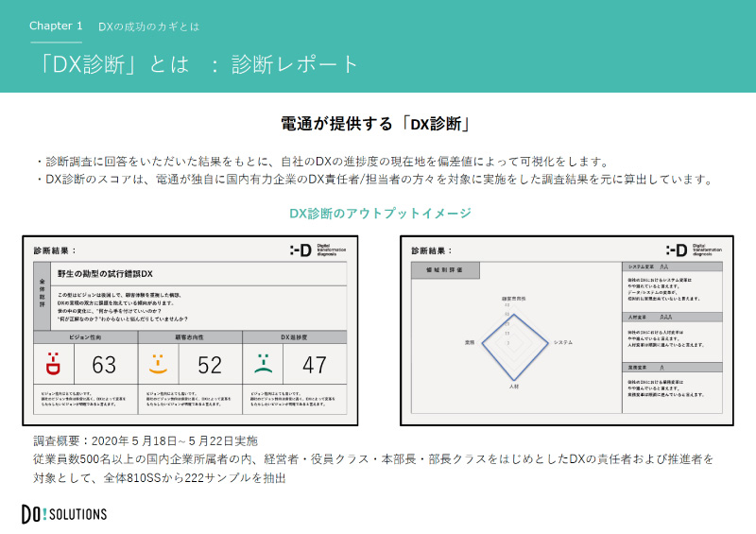Screen dimensions: 756x534
Task: Click the blue radar chart diamond
Action: coord(514,347)
